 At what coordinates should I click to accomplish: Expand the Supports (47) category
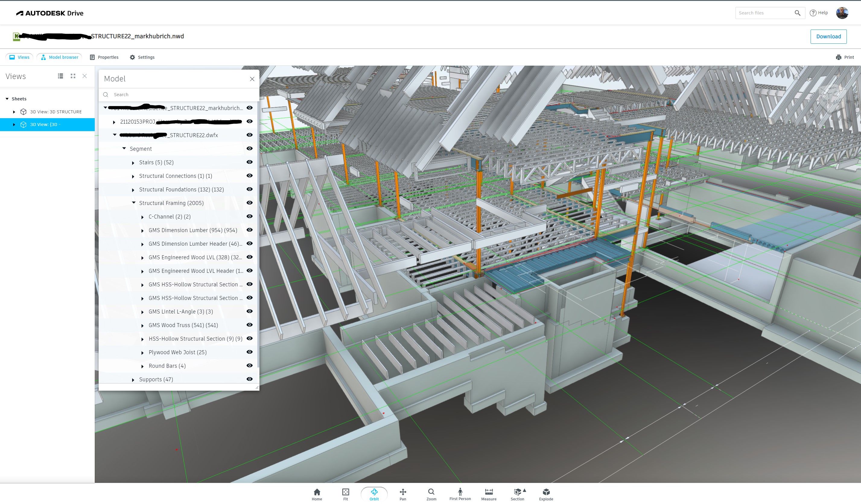(133, 380)
